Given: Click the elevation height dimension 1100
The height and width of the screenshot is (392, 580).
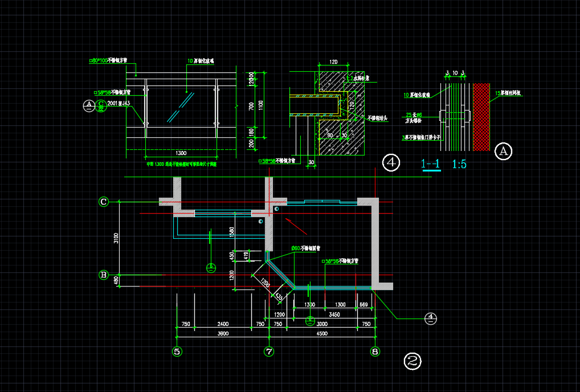Looking at the screenshot, I should click(x=261, y=106).
